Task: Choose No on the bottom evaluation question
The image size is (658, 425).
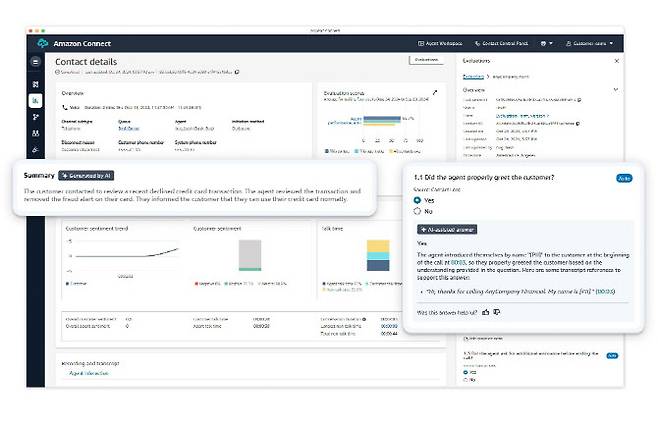Action: [467, 380]
